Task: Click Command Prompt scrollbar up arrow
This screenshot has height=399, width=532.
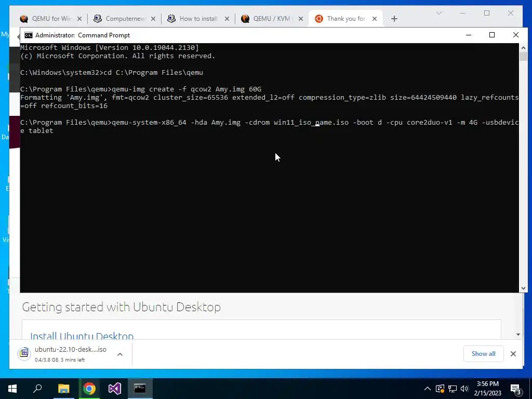Action: (523, 47)
